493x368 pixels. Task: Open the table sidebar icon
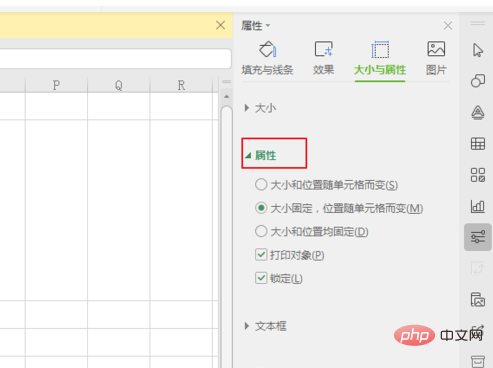click(x=478, y=144)
